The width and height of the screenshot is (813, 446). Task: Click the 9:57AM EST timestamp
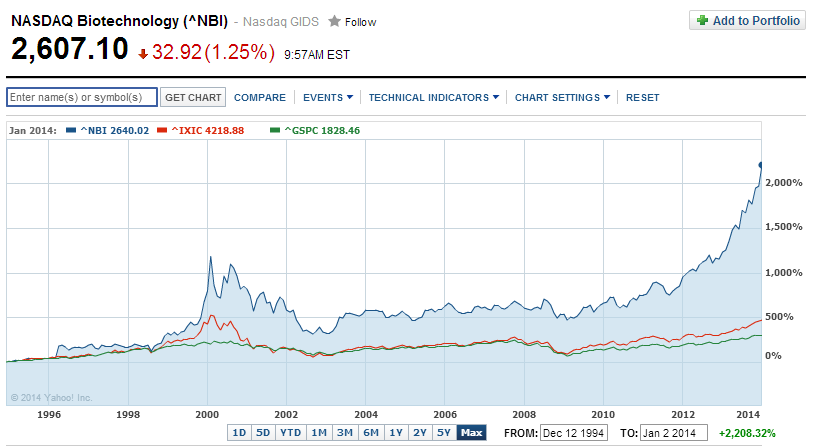(x=317, y=54)
